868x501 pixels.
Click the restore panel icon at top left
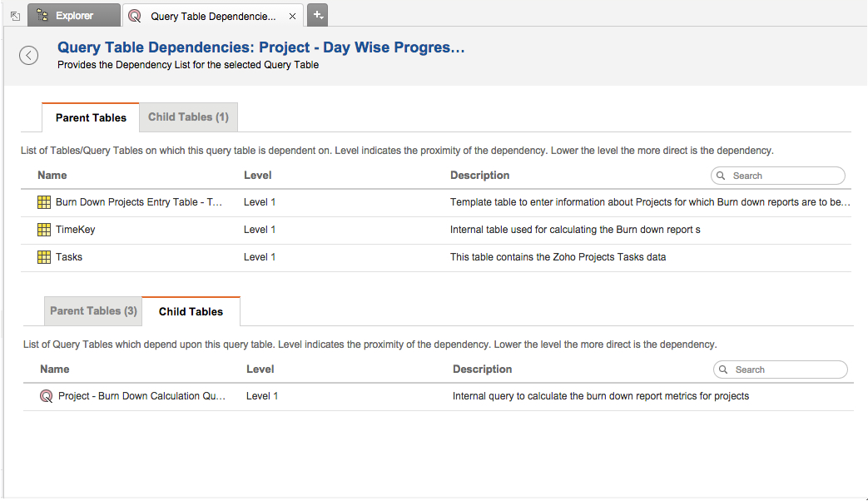point(15,16)
